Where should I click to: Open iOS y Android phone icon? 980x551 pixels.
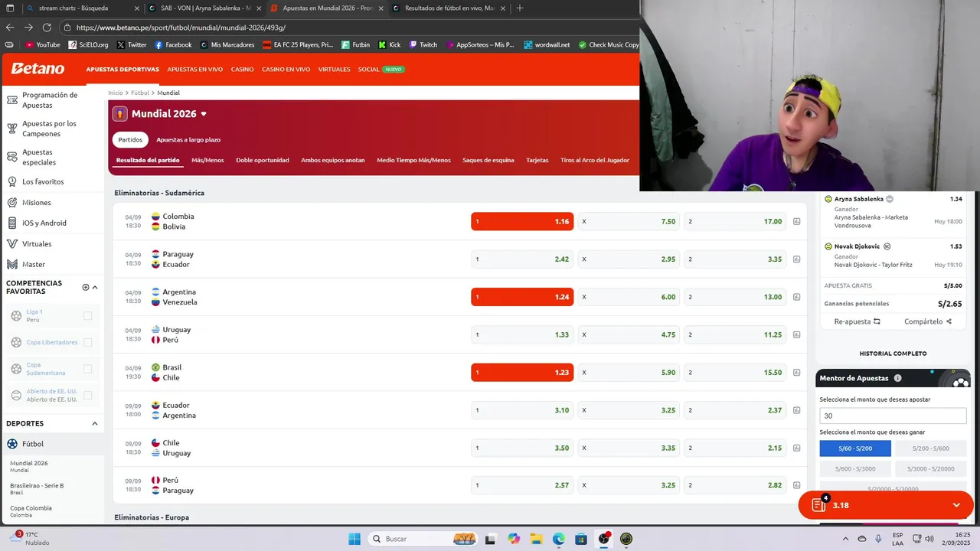[x=11, y=223]
